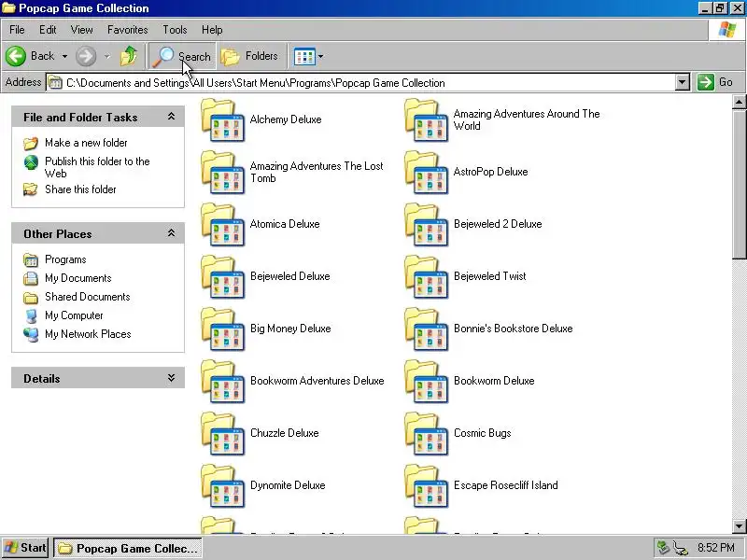Select Bookworm Adventures Deluxe folder icon

point(222,382)
